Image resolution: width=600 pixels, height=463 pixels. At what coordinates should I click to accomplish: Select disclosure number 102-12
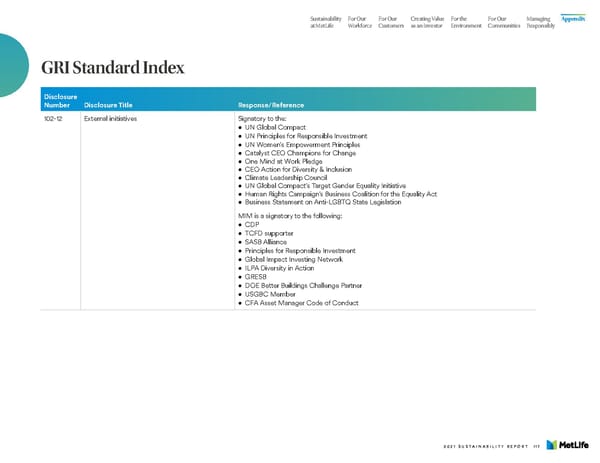53,118
